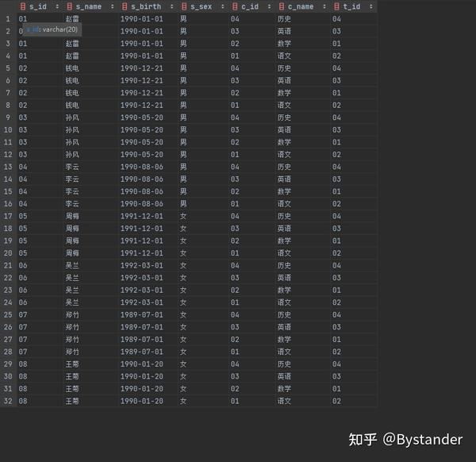Click s_sex cell 男 in row 16
Image resolution: width=476 pixels, height=462 pixels.
coord(183,204)
